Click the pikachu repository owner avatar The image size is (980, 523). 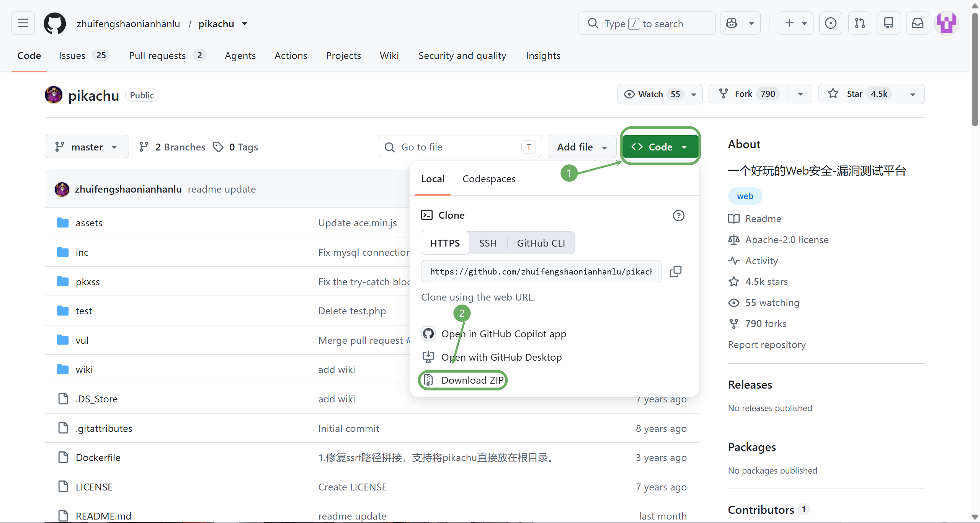pyautogui.click(x=54, y=95)
